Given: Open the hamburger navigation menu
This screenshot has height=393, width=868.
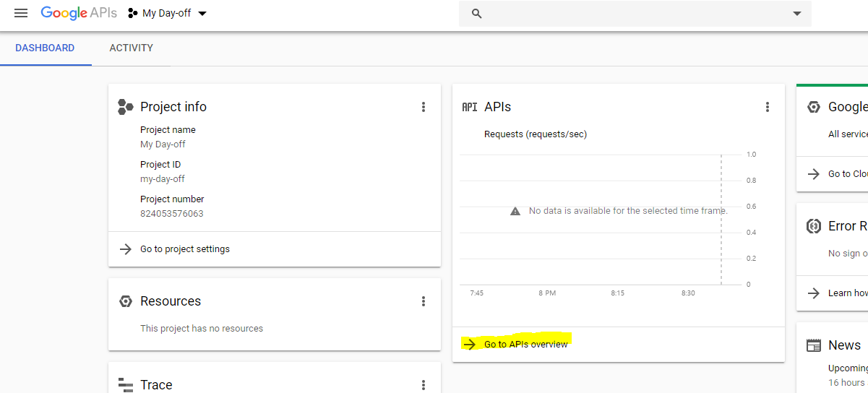Looking at the screenshot, I should [x=21, y=13].
